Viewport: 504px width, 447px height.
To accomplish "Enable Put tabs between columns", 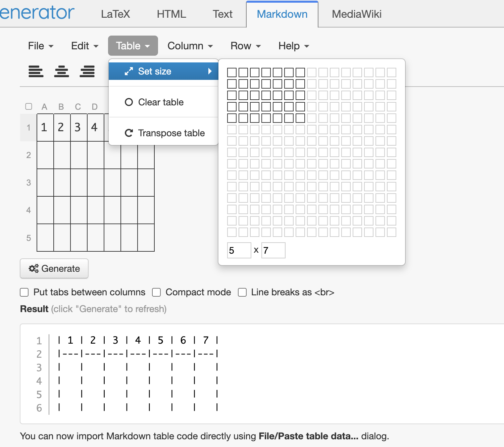I will [24, 292].
